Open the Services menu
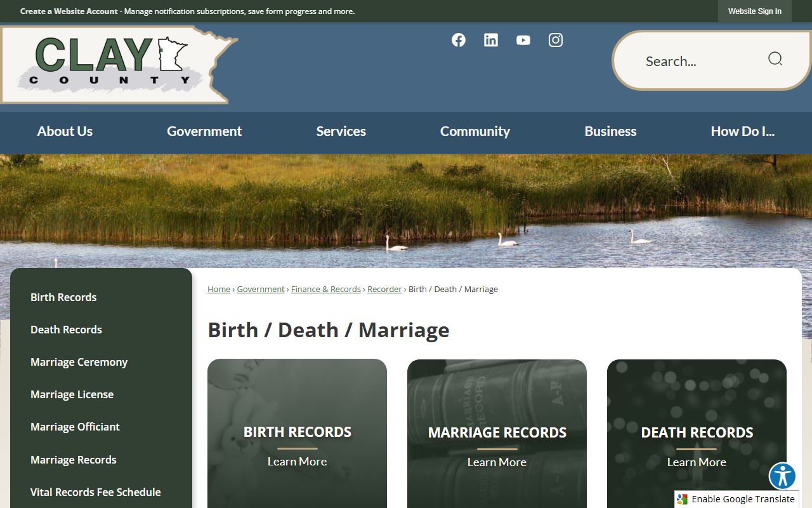The width and height of the screenshot is (812, 508). 341,131
